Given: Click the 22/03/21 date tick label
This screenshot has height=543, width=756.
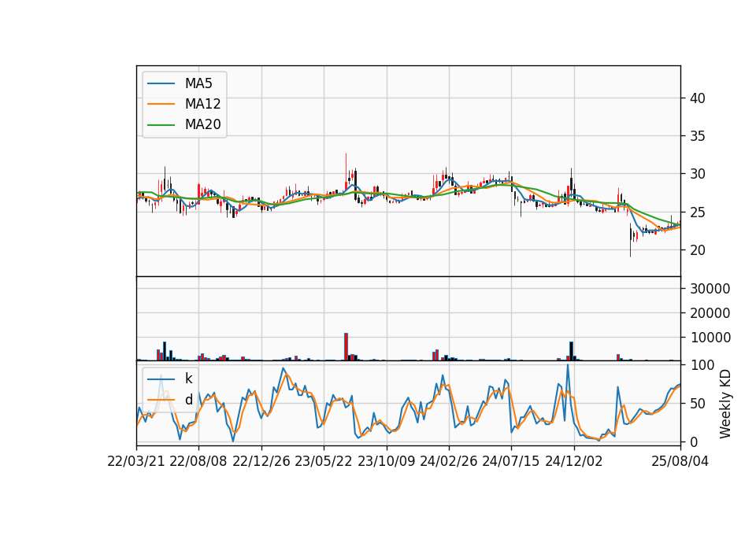Looking at the screenshot, I should pyautogui.click(x=136, y=462).
